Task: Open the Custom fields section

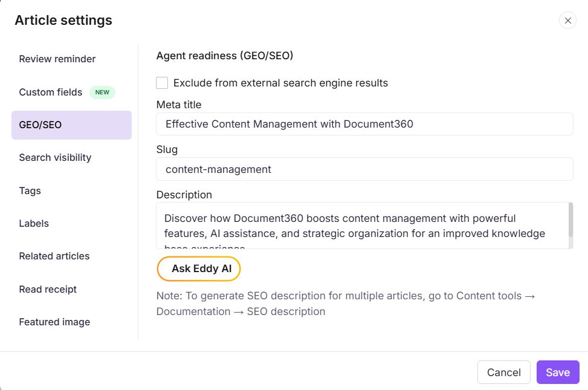Action: pyautogui.click(x=51, y=92)
